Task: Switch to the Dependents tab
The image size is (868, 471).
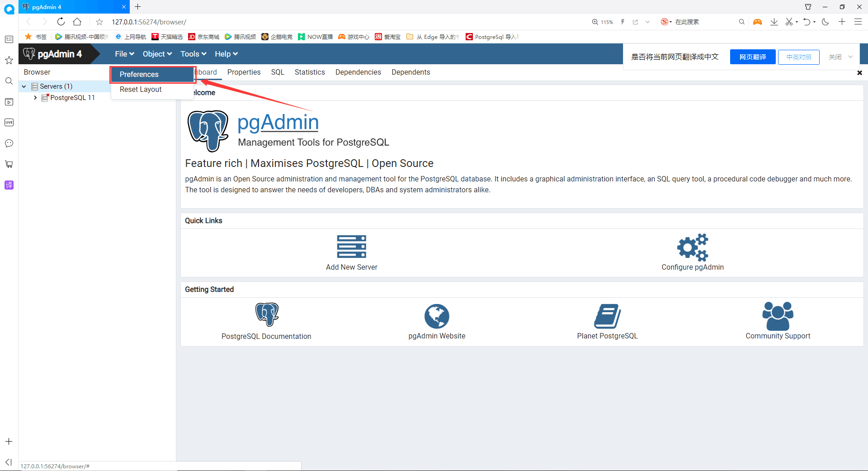Action: coord(410,72)
